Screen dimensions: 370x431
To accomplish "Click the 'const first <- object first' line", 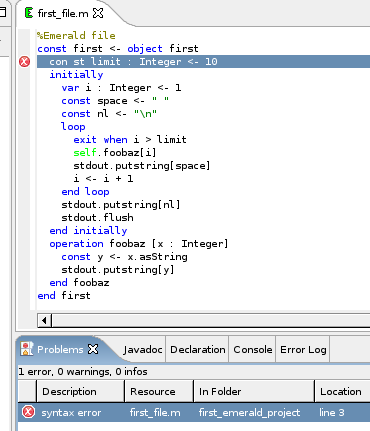I will (x=118, y=49).
